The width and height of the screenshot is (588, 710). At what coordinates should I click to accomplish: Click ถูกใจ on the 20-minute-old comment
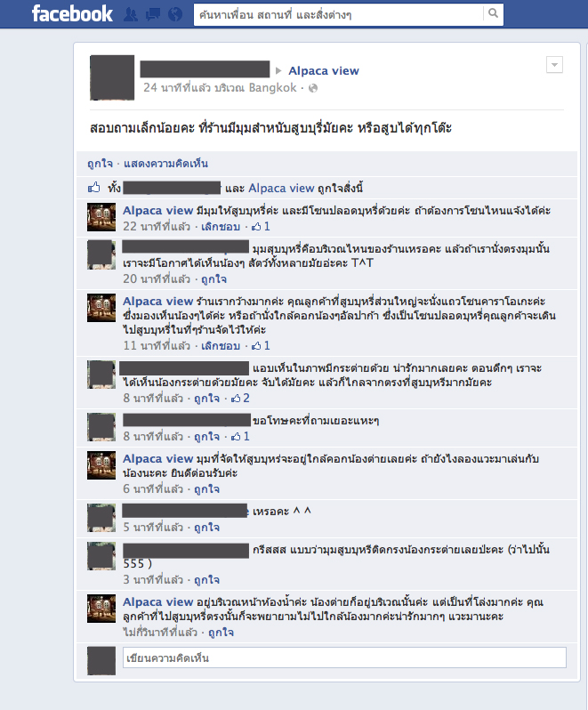coord(214,279)
